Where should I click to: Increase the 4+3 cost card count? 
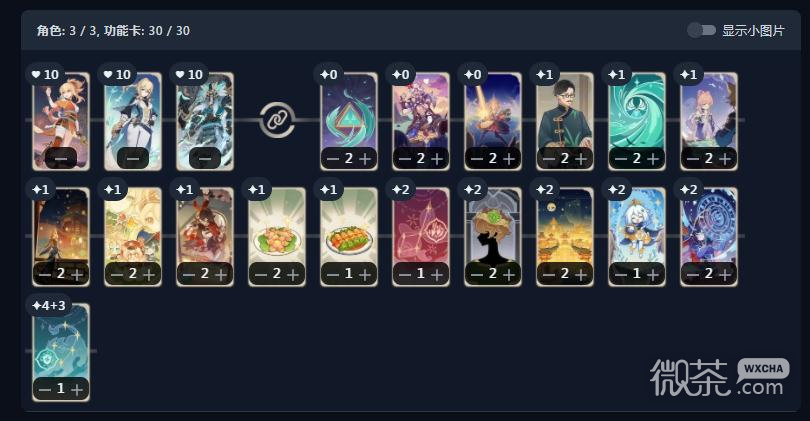coord(76,389)
